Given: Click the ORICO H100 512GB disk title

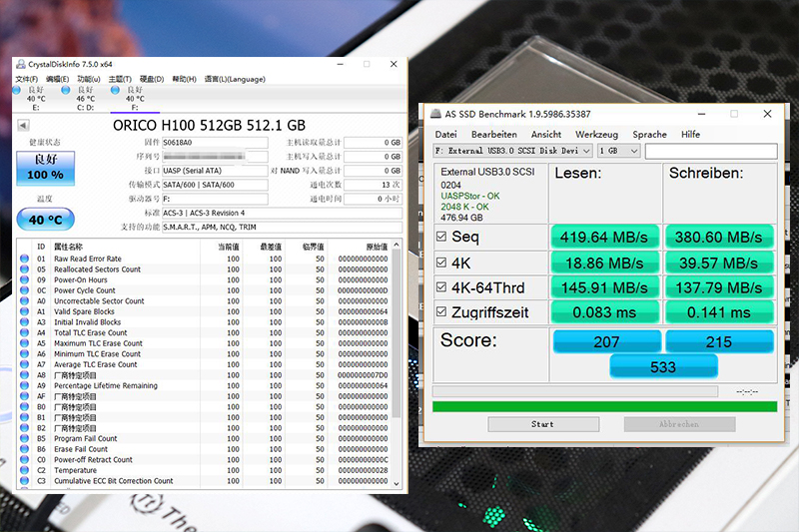Looking at the screenshot, I should [x=209, y=125].
